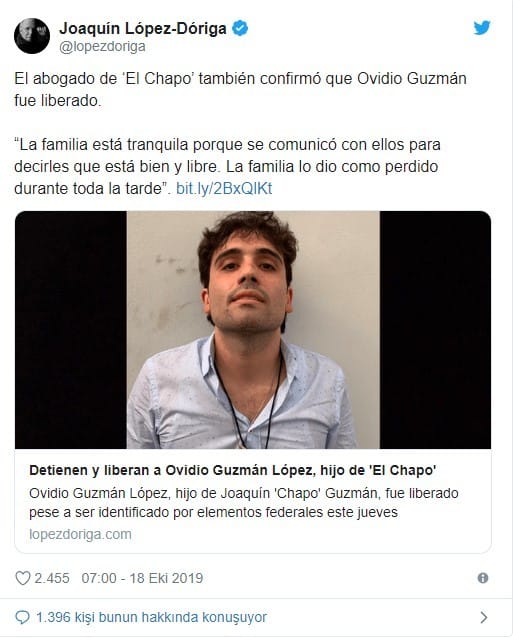Click the Joaquín López-Dóriga display name
513x638 pixels.
click(x=143, y=28)
